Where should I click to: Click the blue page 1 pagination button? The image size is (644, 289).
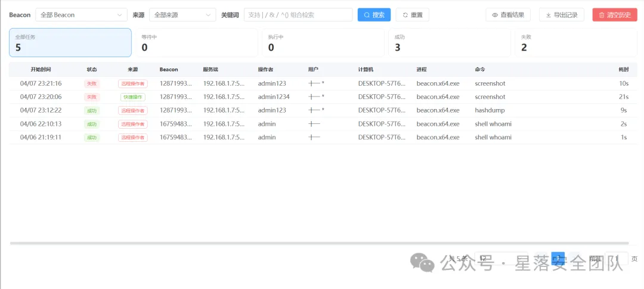(558, 258)
